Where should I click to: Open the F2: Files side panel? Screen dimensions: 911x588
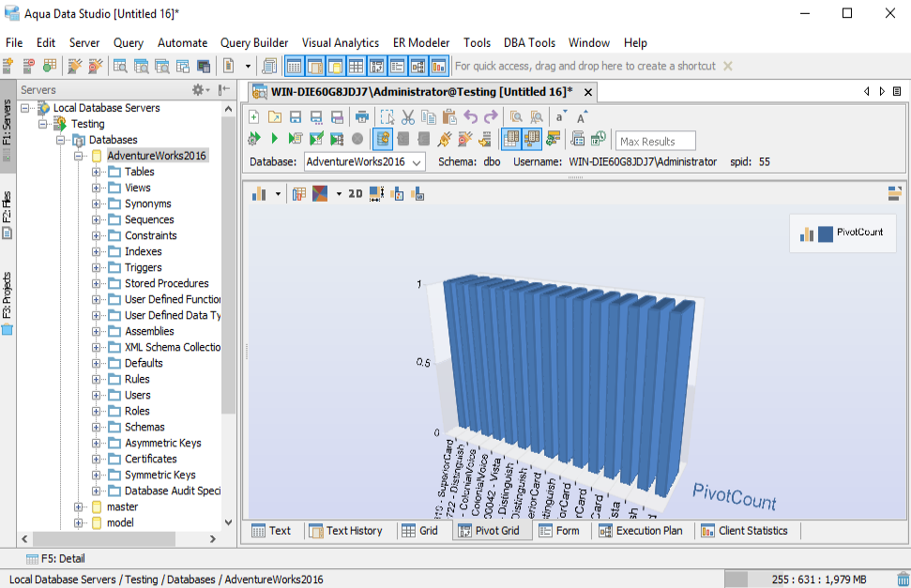point(8,218)
